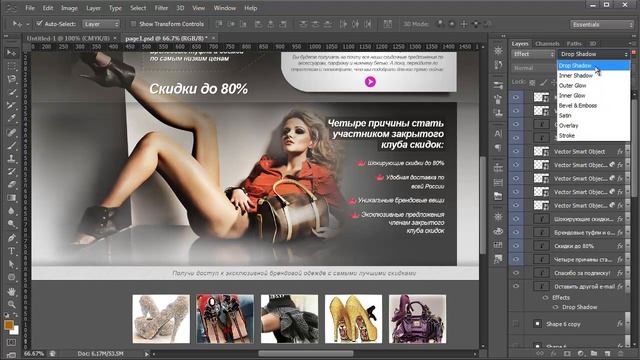
Task: Select the Move tool in the toolbox
Action: point(11,53)
